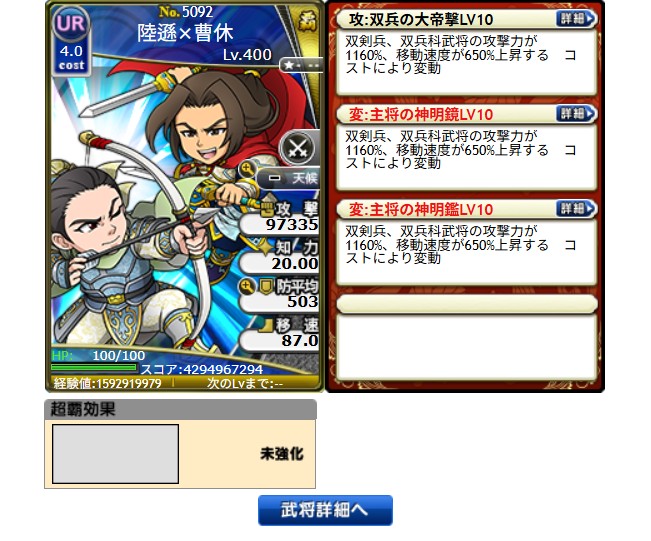Click the UR rarity badge
Image resolution: width=651 pixels, height=541 pixels.
click(71, 24)
